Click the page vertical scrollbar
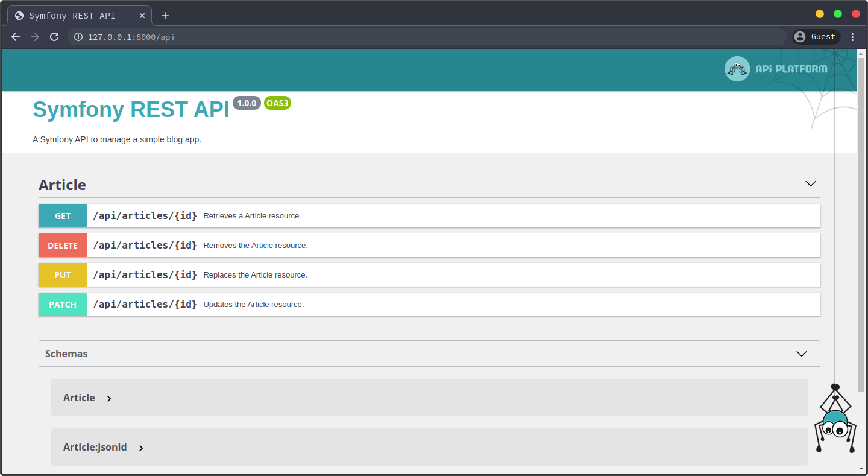868x476 pixels. pos(861,241)
